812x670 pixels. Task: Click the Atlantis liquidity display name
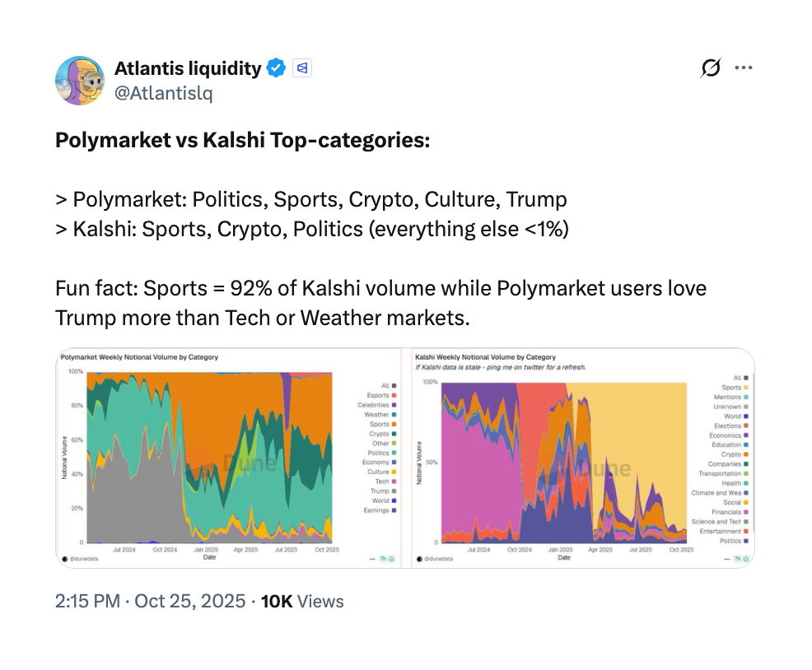[x=187, y=68]
